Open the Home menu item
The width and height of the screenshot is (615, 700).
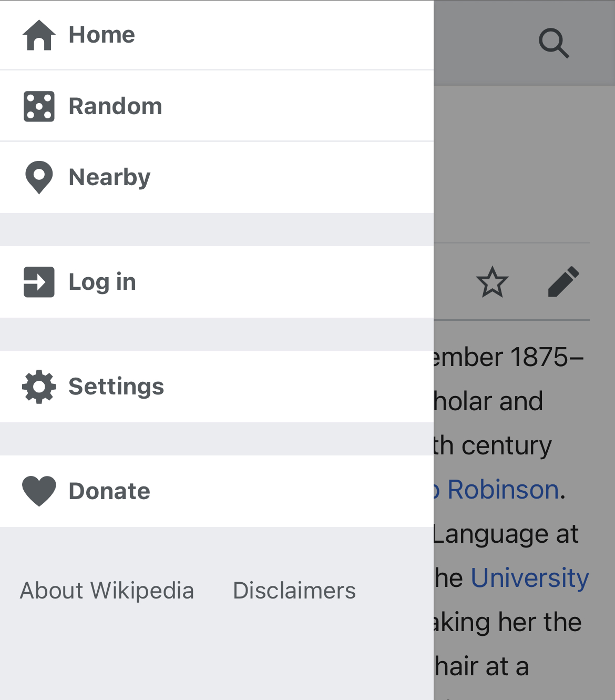click(102, 35)
